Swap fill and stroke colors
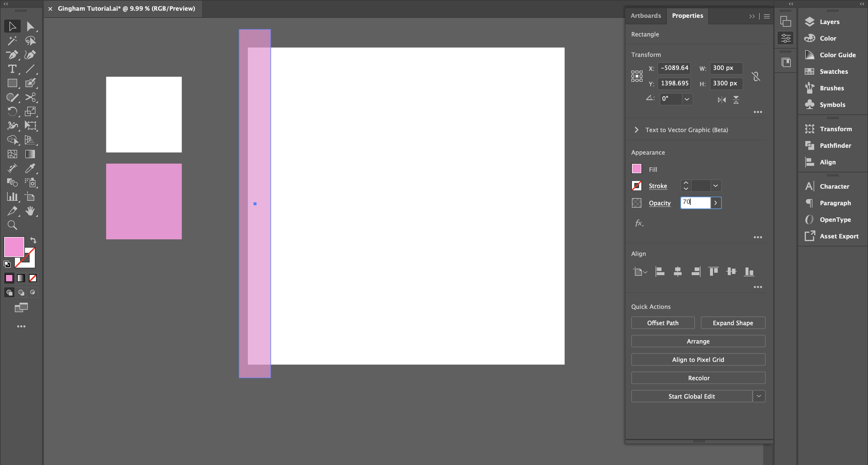This screenshot has height=465, width=868. (33, 240)
